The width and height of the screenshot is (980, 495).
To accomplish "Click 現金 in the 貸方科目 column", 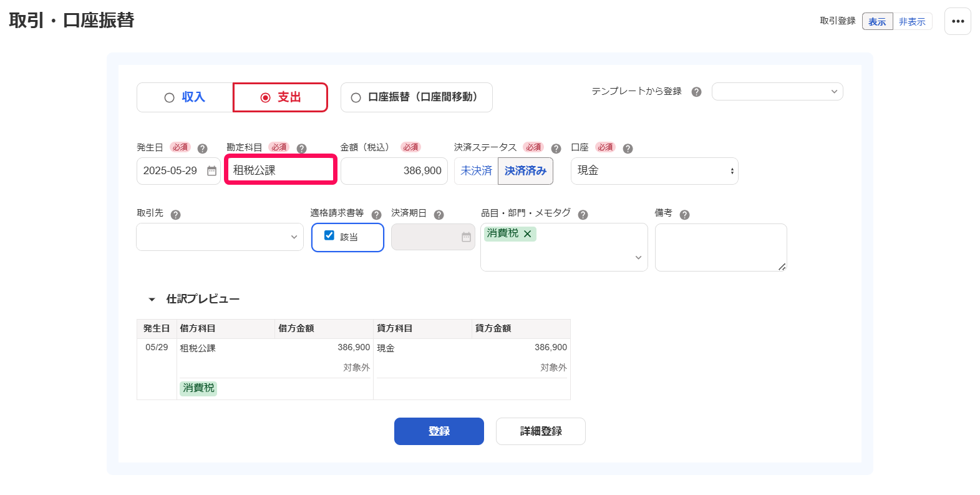I will click(x=386, y=348).
